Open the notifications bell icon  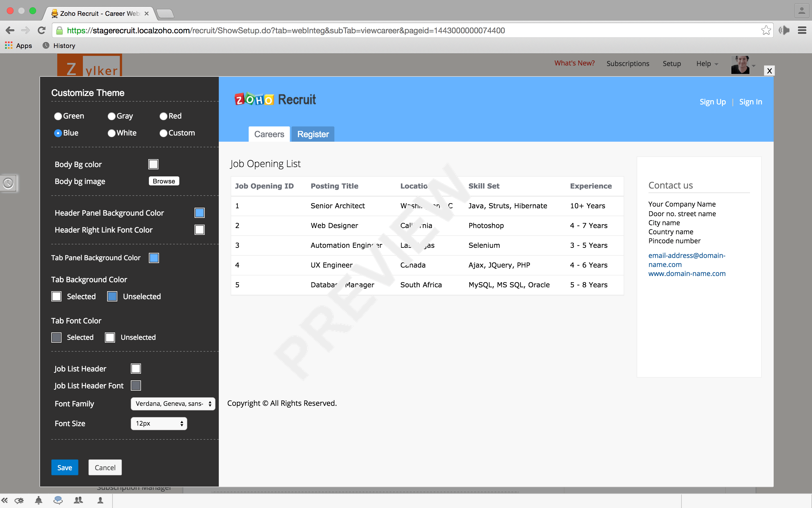(x=39, y=500)
